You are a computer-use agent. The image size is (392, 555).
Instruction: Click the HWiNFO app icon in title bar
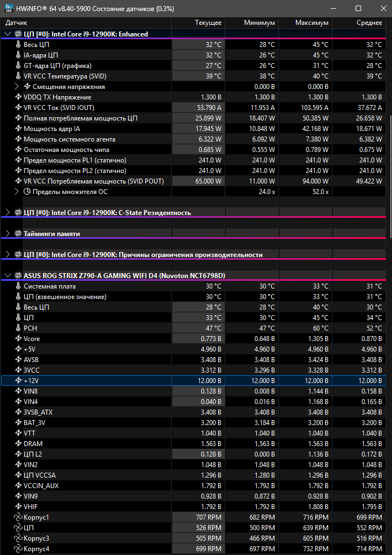(x=8, y=8)
